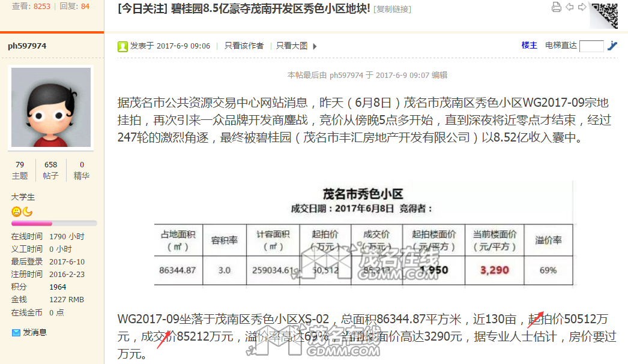View the user's 0 精华 count

(82, 170)
